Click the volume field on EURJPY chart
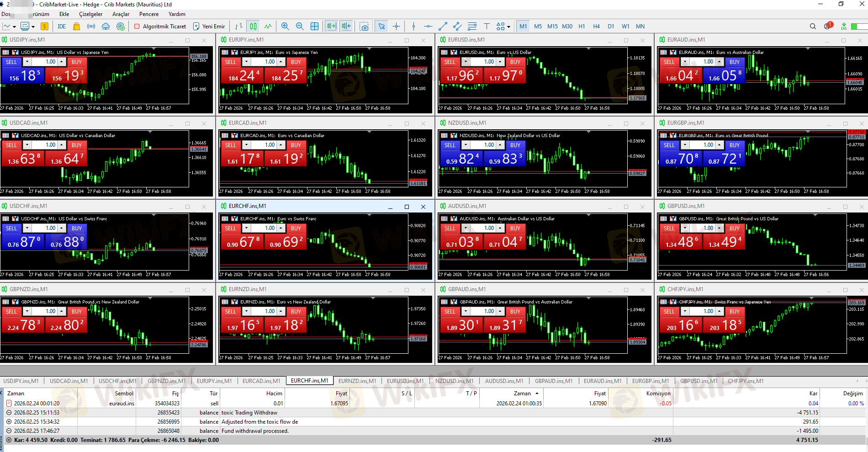The height and width of the screenshot is (452, 868). pos(264,62)
